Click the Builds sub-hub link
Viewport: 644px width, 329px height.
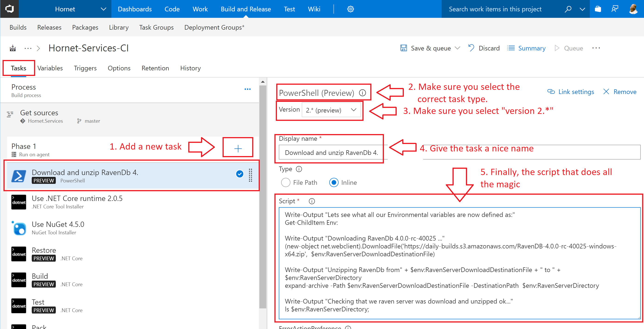[18, 27]
